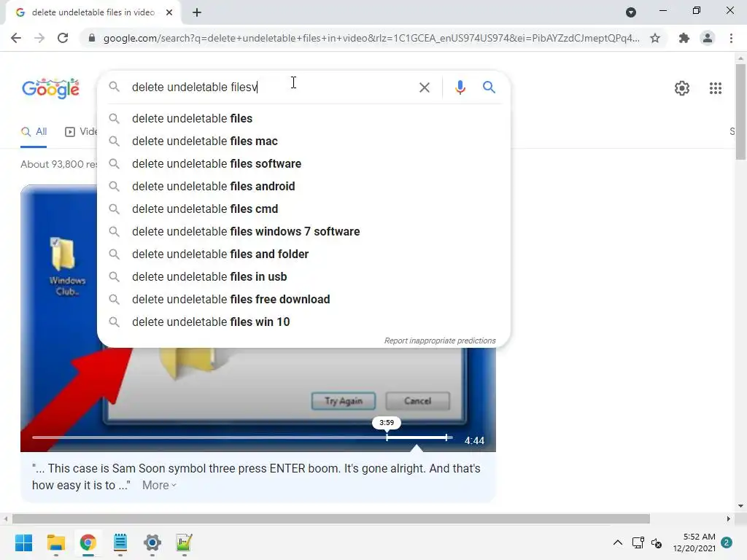Screen dimensions: 747x560
Task: Click the address bar URL
Action: click(x=371, y=38)
